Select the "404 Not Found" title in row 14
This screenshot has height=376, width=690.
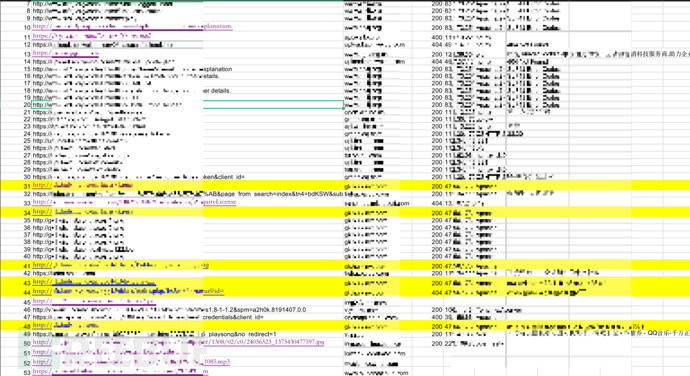tap(528, 62)
